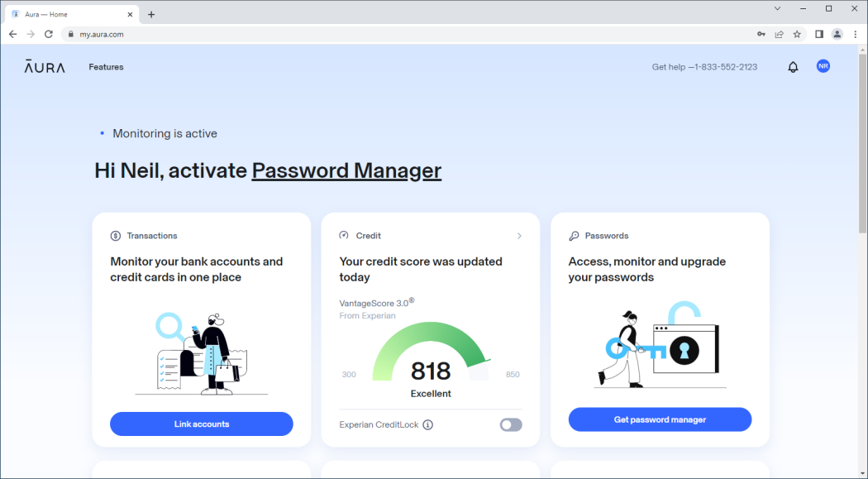The width and height of the screenshot is (868, 479).
Task: Expand Credit card chevron arrow
Action: pos(519,236)
